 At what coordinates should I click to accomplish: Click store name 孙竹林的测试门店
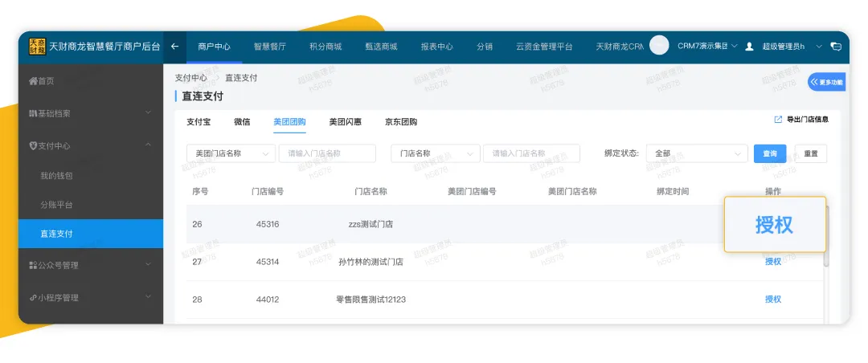(371, 263)
